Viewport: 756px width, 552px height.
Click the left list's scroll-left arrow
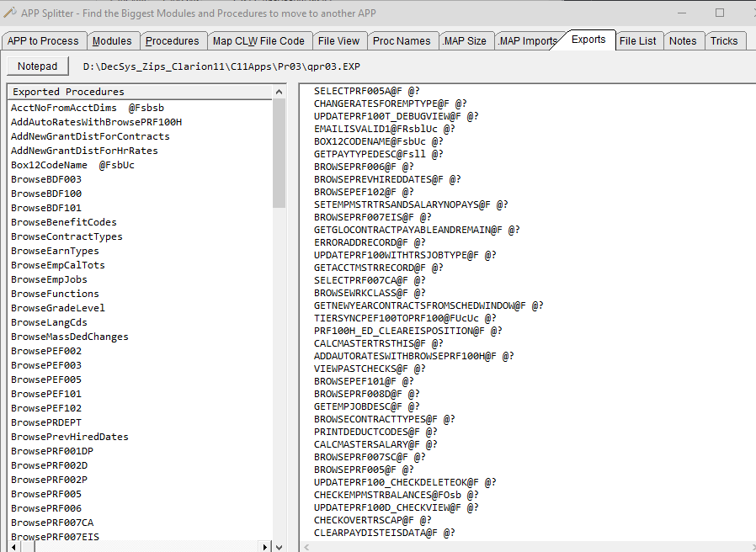pos(14,546)
